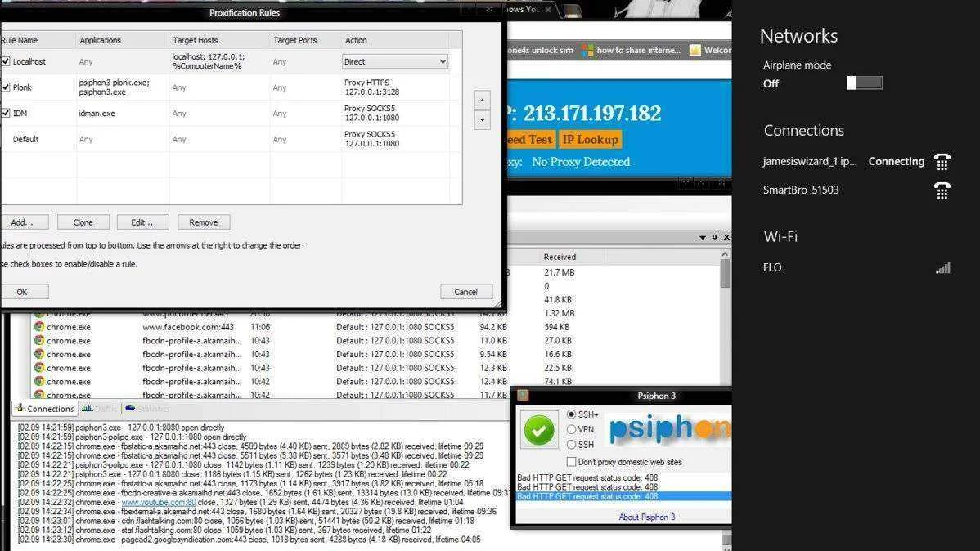The image size is (980, 551).
Task: Close the Proxifier connections panel with the X
Action: 726,237
